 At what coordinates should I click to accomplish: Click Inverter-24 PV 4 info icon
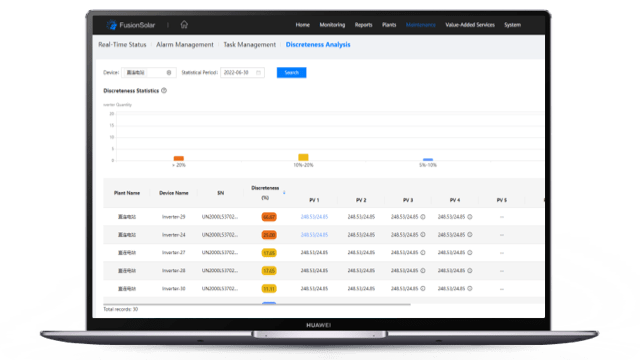tap(470, 235)
